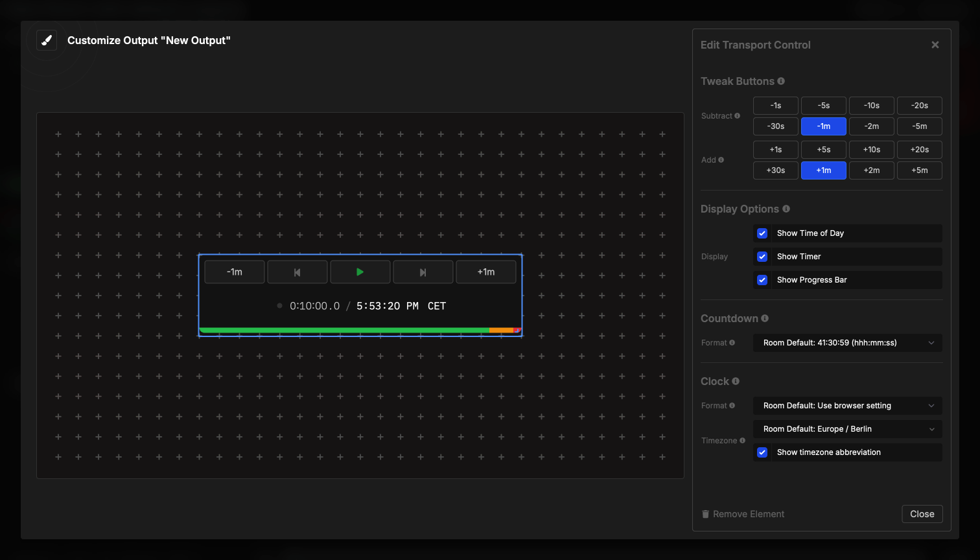Click the info icon beside Tweak Buttons
This screenshot has height=560, width=980.
pos(782,81)
